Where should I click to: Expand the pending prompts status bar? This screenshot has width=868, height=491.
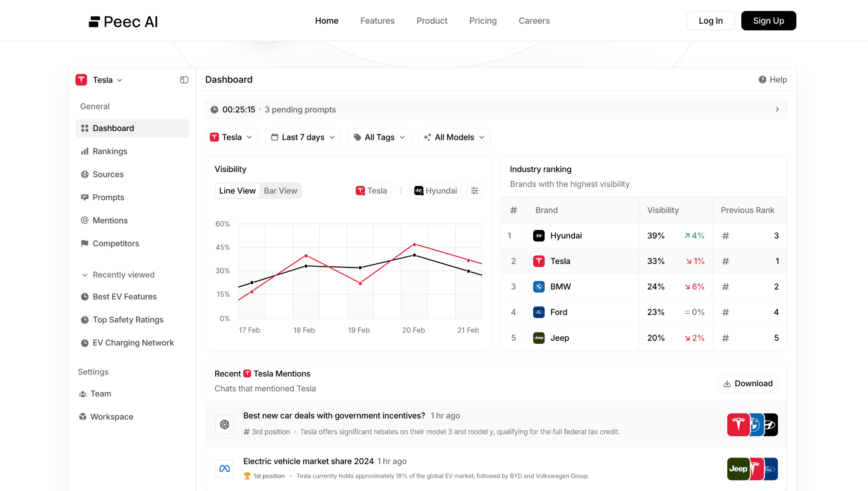[777, 109]
